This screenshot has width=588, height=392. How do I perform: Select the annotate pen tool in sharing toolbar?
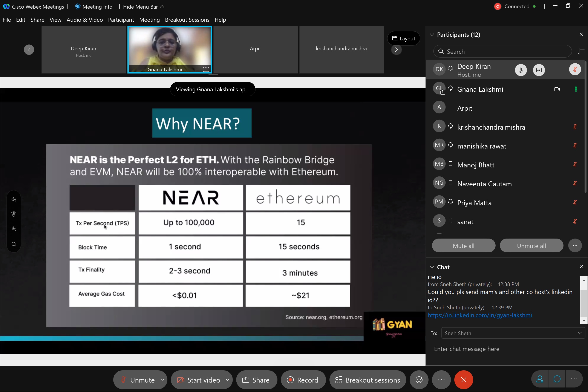[14, 199]
